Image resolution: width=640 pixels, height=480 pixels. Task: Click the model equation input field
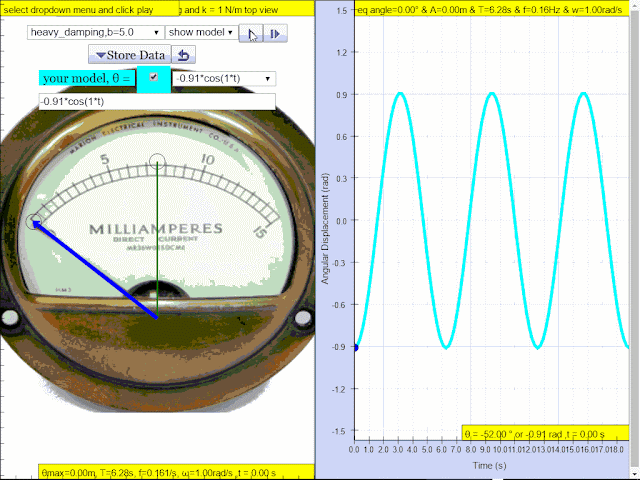pos(157,101)
